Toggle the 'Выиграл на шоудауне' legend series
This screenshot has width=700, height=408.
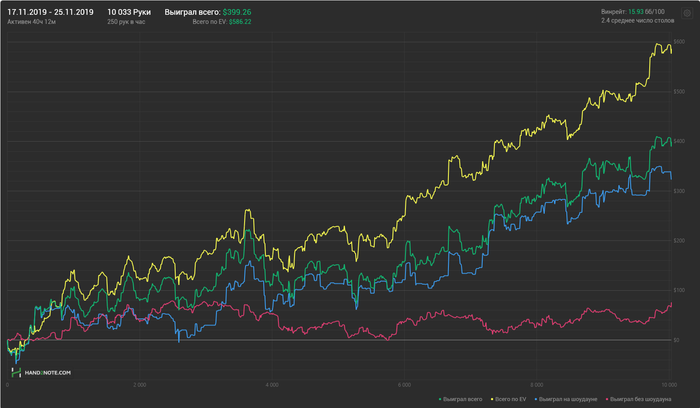(x=566, y=399)
